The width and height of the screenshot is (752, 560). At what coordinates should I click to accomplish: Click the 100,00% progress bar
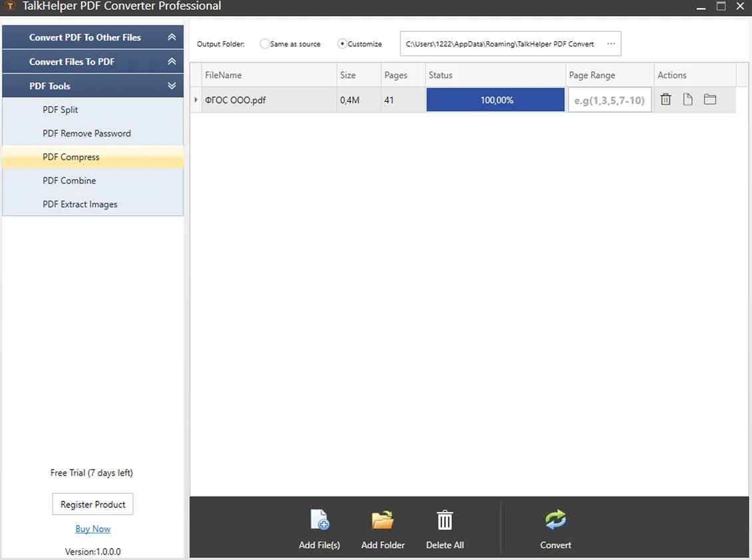click(x=495, y=100)
